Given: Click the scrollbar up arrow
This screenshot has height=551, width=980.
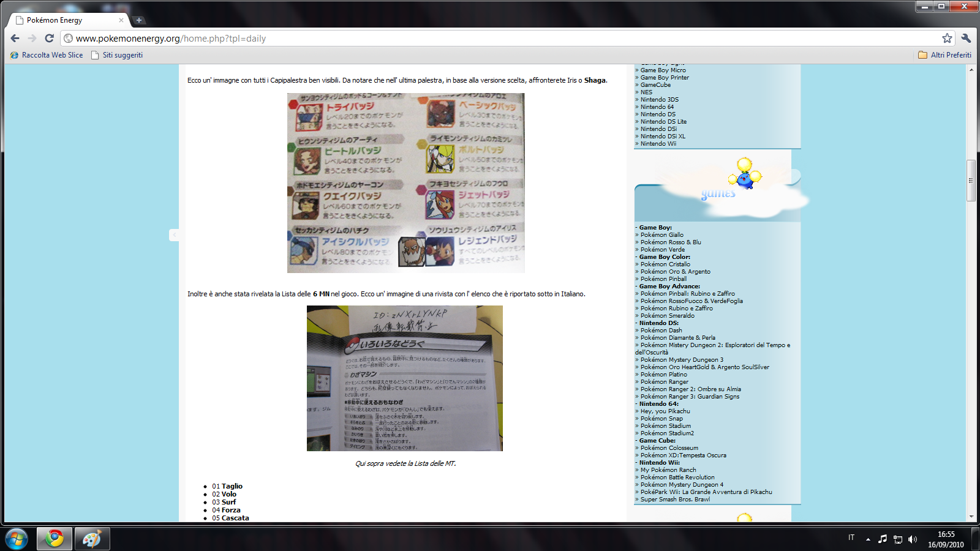Looking at the screenshot, I should click(971, 70).
